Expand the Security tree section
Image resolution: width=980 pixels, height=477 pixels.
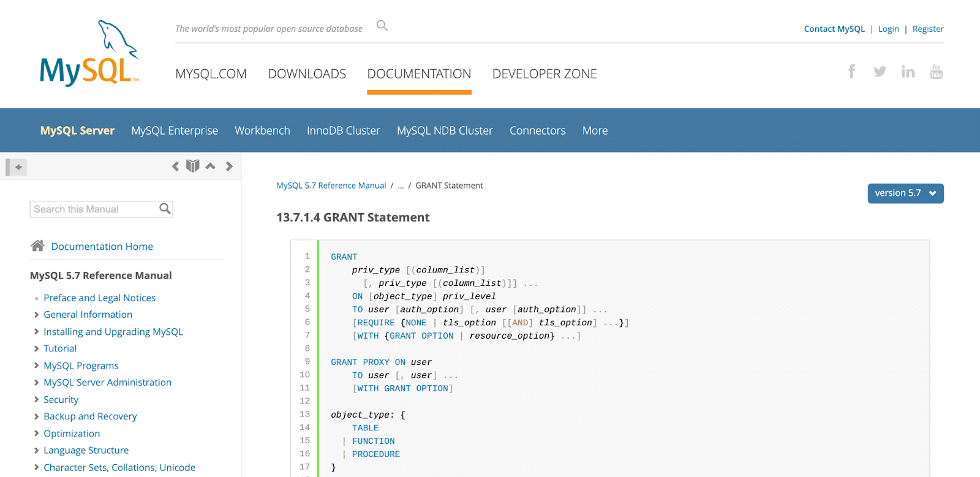click(x=37, y=400)
